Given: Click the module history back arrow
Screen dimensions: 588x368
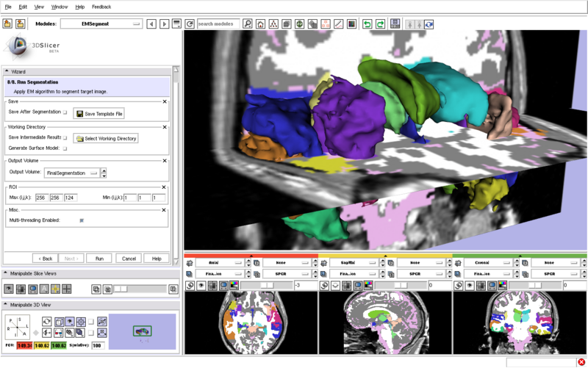Looking at the screenshot, I should pos(151,24).
